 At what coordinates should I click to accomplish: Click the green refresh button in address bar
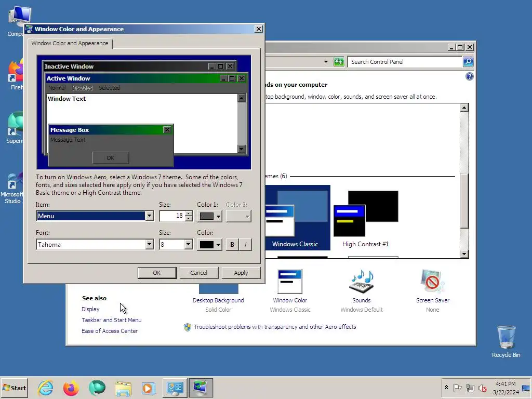pos(339,62)
